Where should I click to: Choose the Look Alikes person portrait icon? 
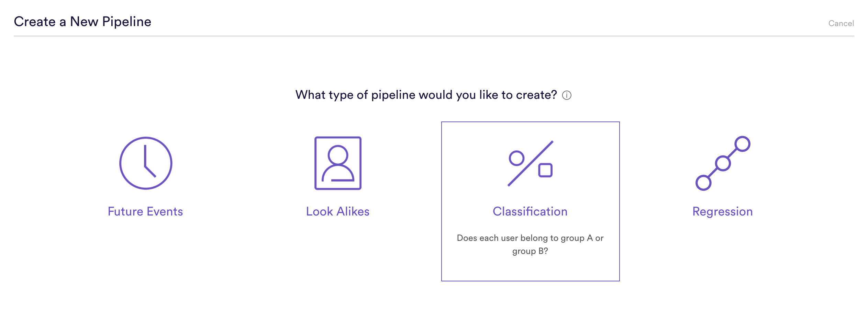(x=338, y=163)
